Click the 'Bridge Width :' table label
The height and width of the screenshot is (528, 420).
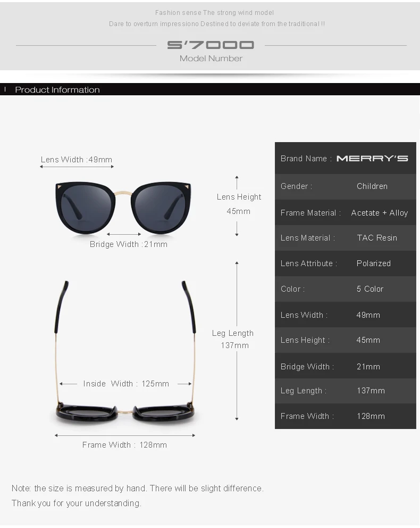point(307,366)
